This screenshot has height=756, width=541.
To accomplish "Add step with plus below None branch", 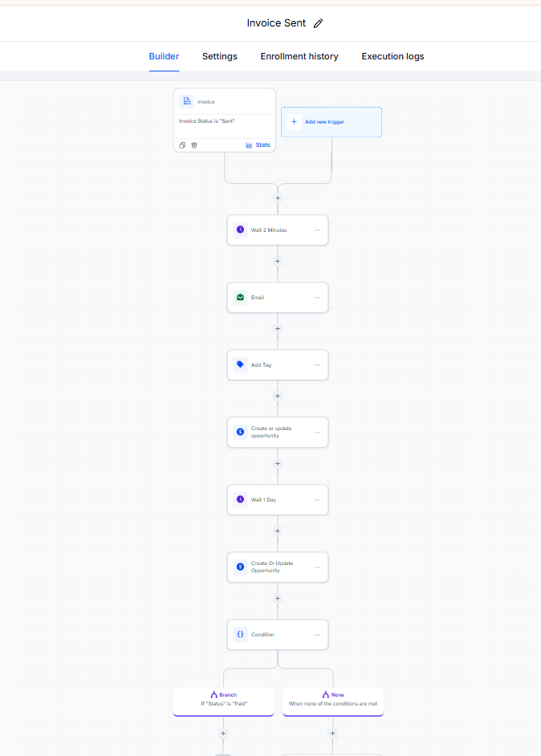I will point(332,734).
